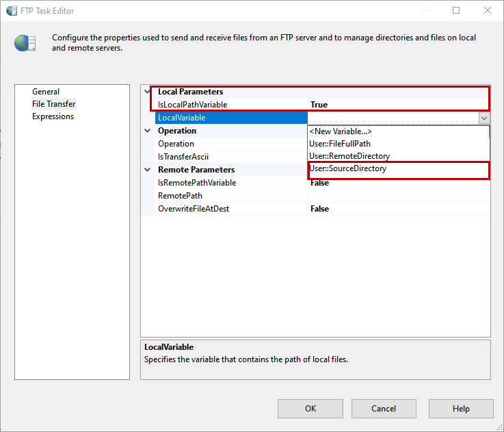
Task: Open the Expressions page
Action: (53, 116)
